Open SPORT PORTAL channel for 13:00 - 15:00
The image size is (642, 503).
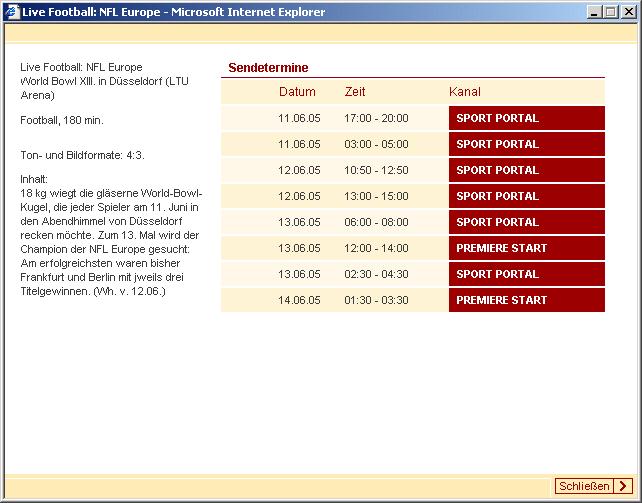point(527,196)
